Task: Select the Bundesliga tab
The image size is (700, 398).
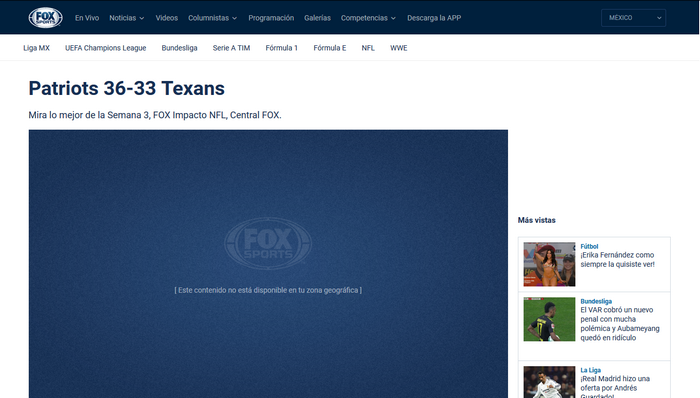Action: tap(179, 48)
